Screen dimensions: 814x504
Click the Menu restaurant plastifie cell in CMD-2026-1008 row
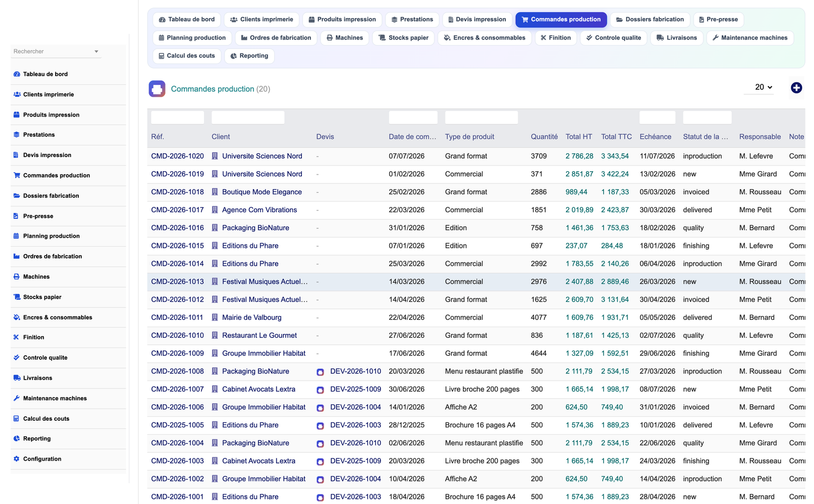coord(484,372)
